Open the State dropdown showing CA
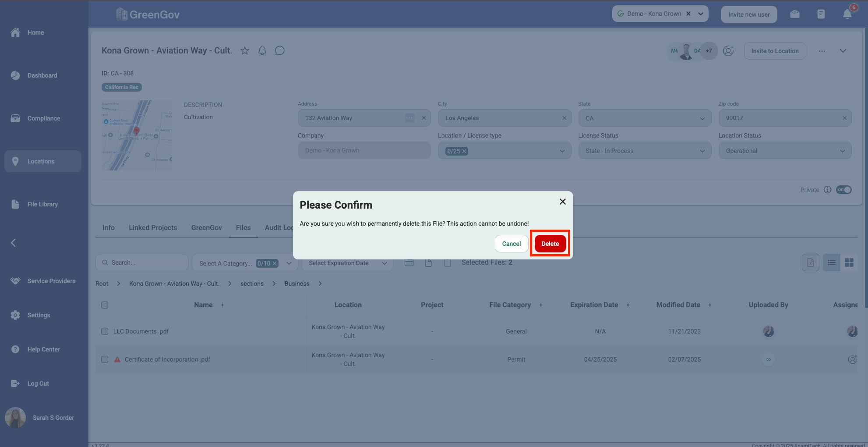The height and width of the screenshot is (447, 868). click(645, 118)
